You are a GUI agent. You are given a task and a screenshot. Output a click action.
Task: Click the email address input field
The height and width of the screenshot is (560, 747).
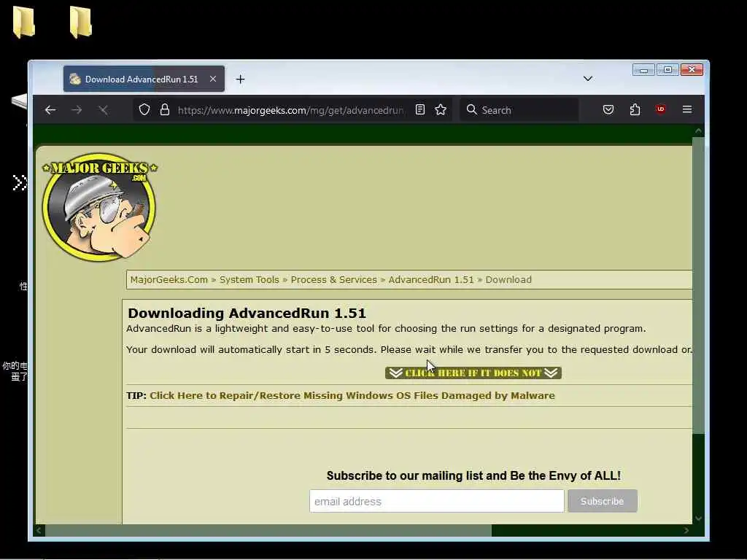click(x=436, y=501)
